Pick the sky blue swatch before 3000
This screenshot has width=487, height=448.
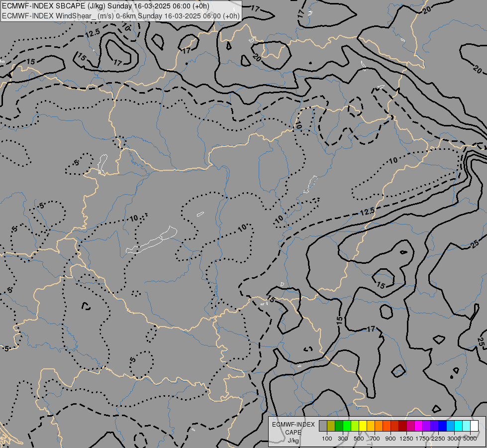click(450, 426)
